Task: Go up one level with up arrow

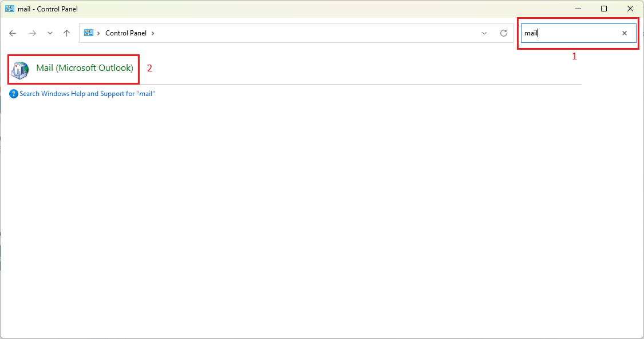Action: point(66,33)
